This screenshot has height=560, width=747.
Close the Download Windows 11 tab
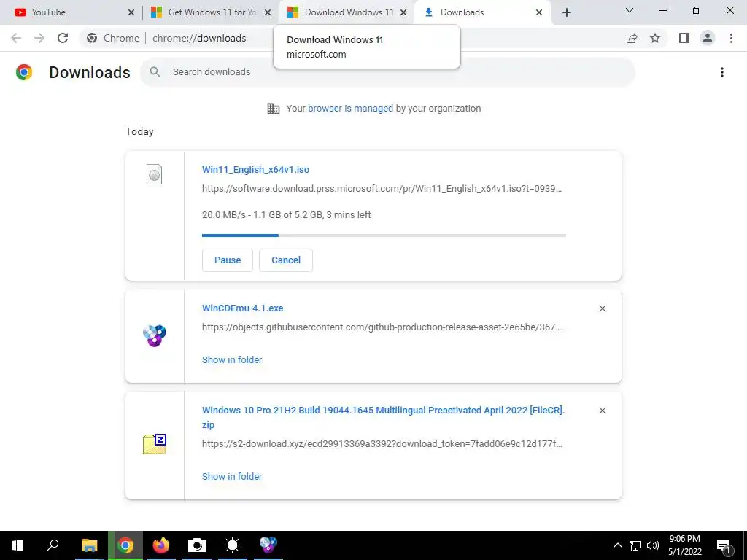click(x=403, y=12)
